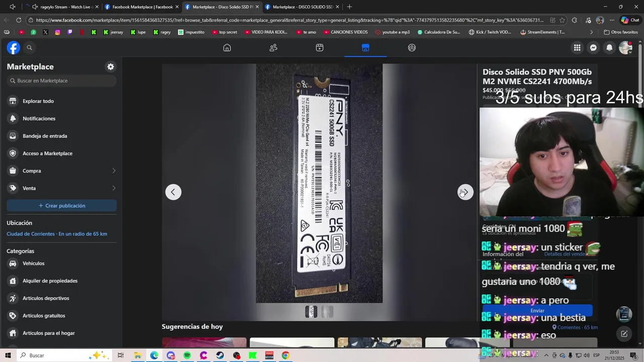
Task: Open taskbar clock showing 20:53
Action: (x=615, y=355)
